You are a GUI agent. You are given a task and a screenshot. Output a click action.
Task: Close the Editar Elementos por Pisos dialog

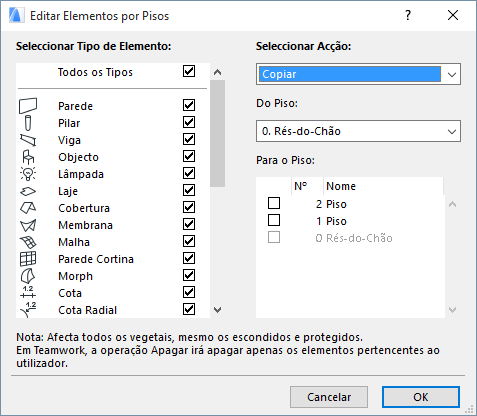[x=453, y=15]
